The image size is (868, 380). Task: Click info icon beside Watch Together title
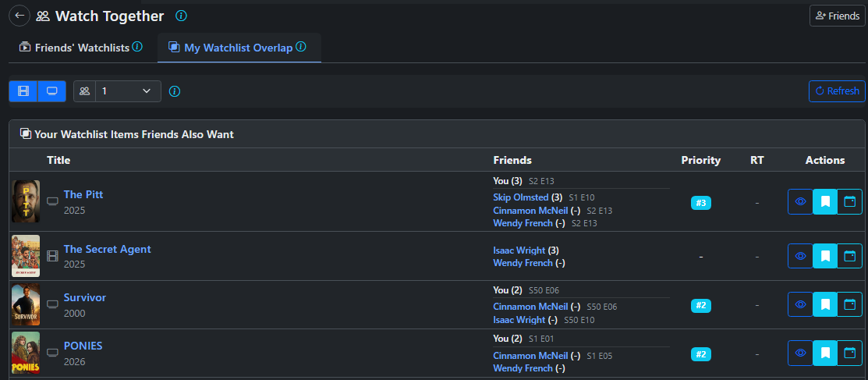pyautogui.click(x=181, y=16)
